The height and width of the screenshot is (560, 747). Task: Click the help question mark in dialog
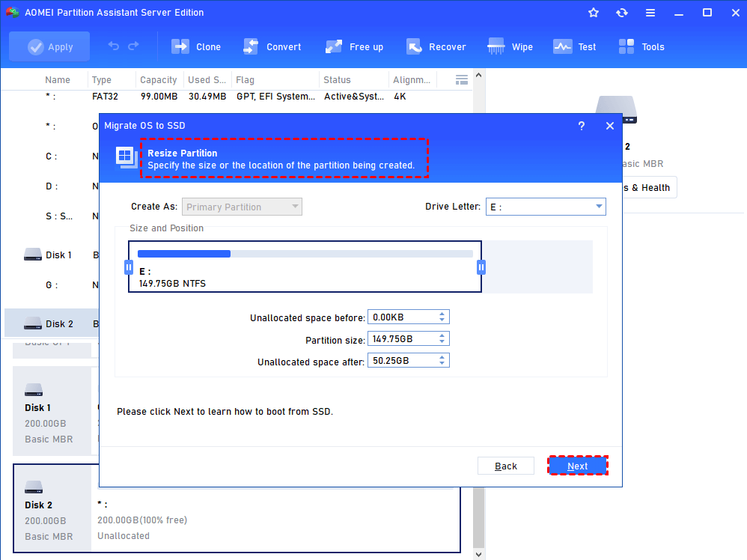(x=582, y=126)
